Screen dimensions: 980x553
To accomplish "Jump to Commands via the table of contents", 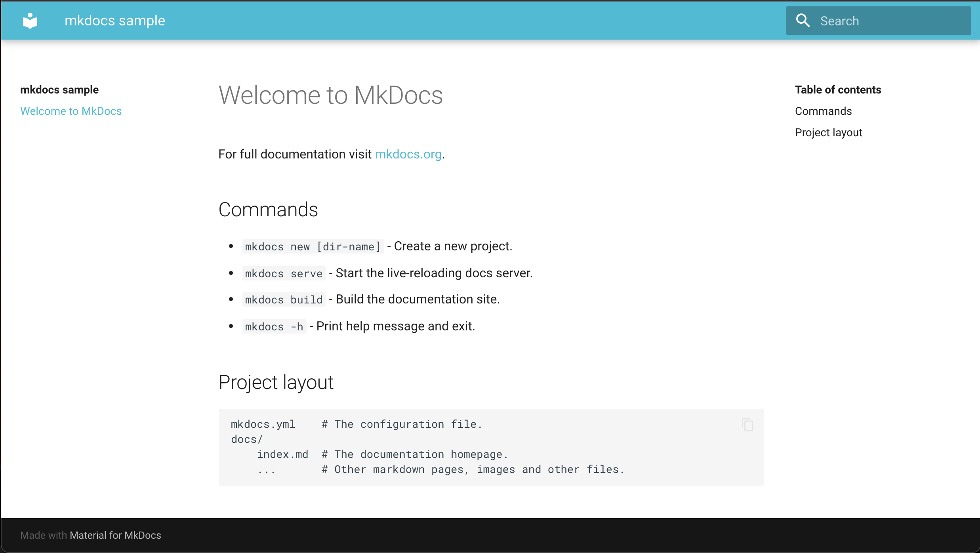I will pos(823,111).
